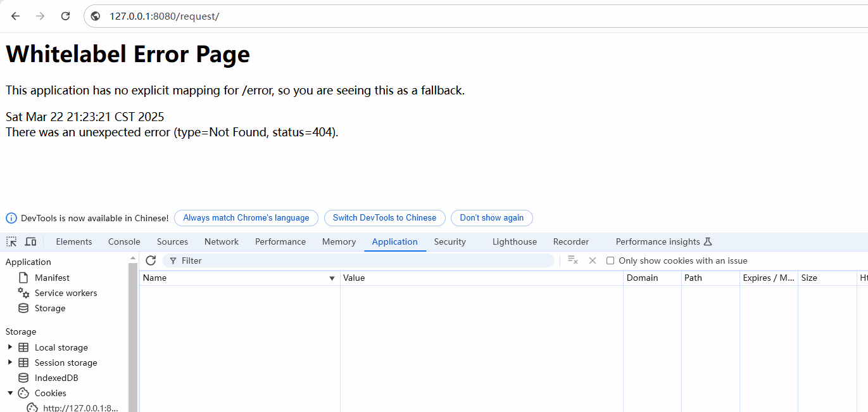Select Session storage in the sidebar

click(66, 363)
